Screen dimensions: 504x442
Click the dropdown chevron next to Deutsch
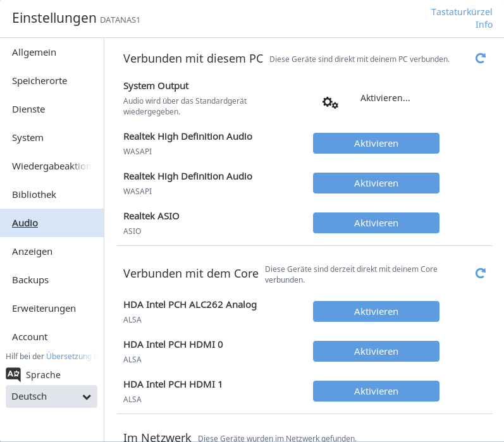pos(87,397)
